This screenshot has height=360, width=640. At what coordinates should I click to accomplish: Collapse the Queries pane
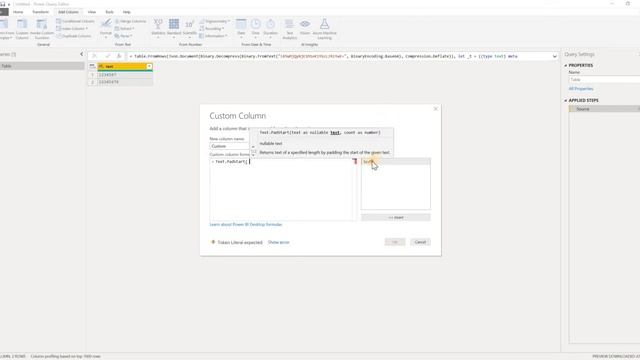(82, 54)
